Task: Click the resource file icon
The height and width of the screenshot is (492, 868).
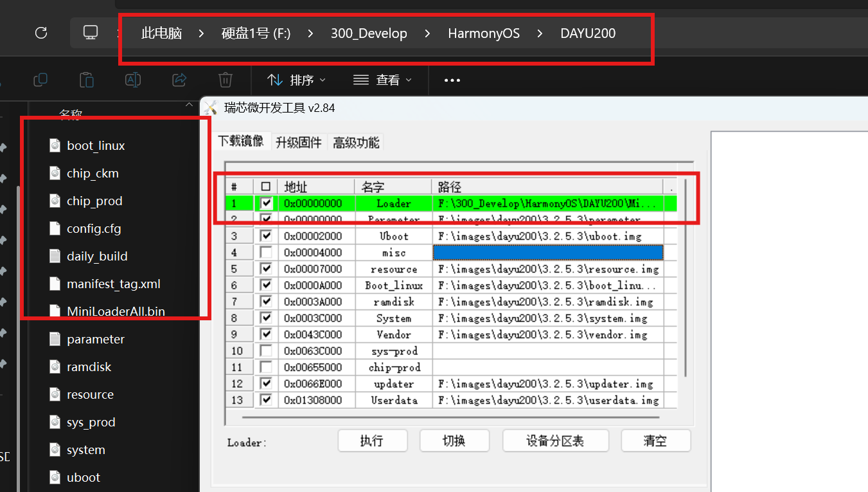Action: [x=55, y=394]
